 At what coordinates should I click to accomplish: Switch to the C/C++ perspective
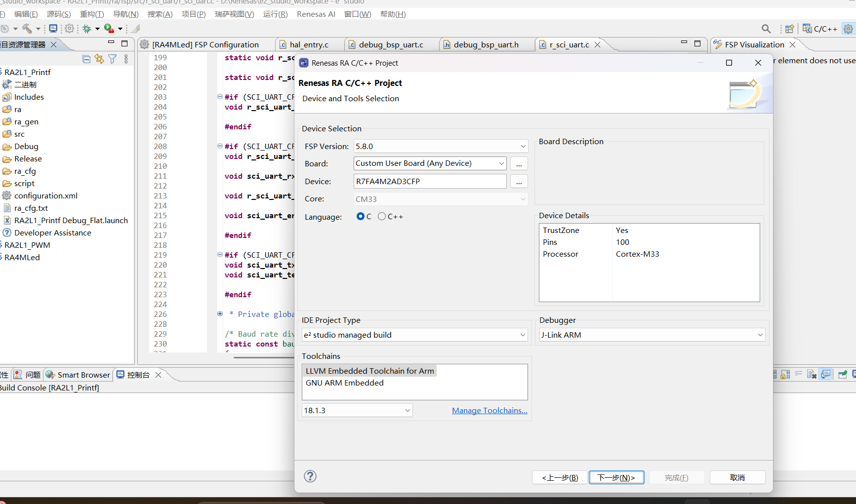820,29
